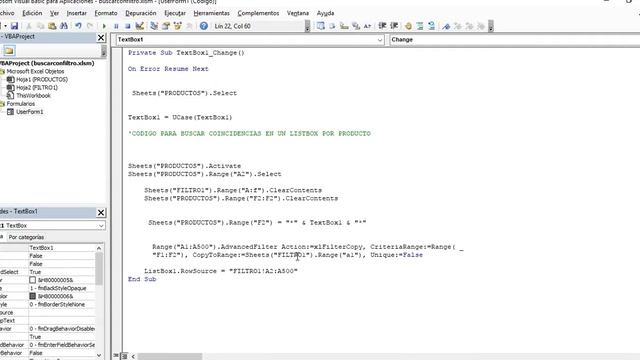640x360 pixels.
Task: Open the Ejecutar menu
Action: 175,13
